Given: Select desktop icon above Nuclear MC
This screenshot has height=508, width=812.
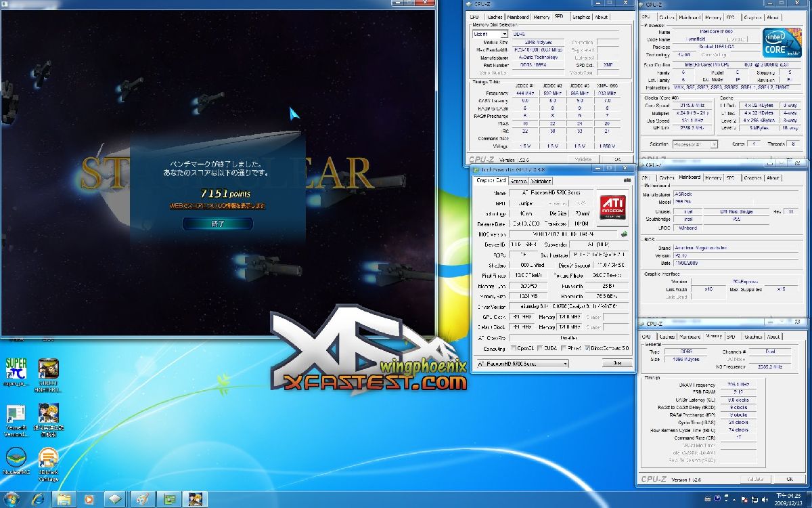Looking at the screenshot, I should 16,420.
